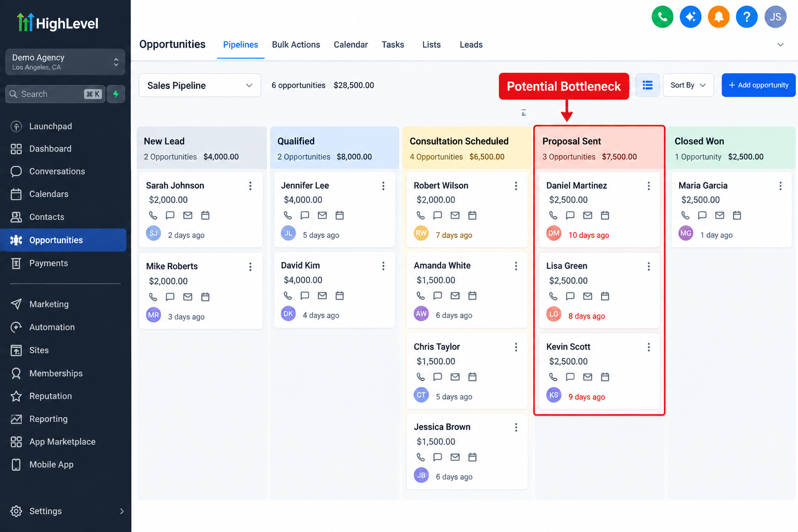
Task: Open Amanda White's three-dot menu
Action: pos(516,266)
